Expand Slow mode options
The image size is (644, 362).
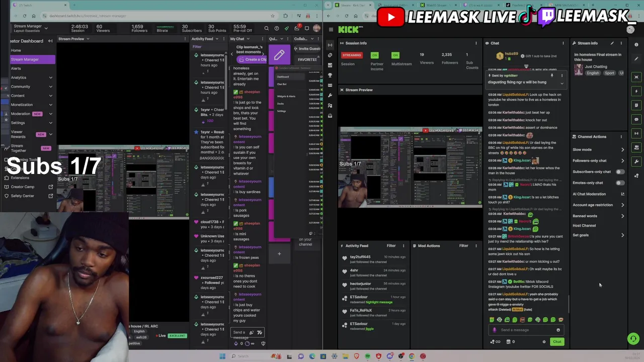click(x=622, y=150)
